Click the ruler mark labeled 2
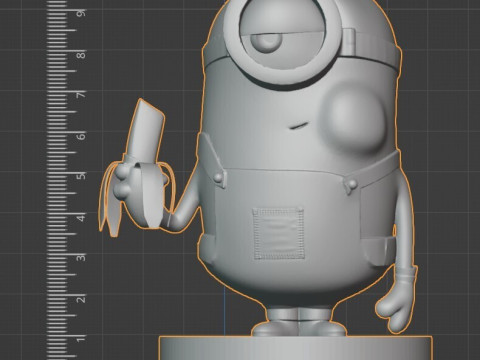This screenshot has height=360, width=480. point(82,299)
